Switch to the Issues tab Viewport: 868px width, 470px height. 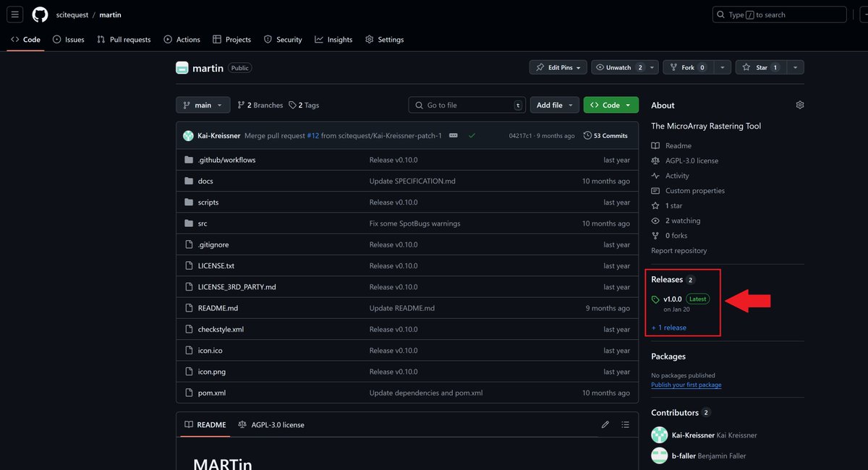[68, 40]
